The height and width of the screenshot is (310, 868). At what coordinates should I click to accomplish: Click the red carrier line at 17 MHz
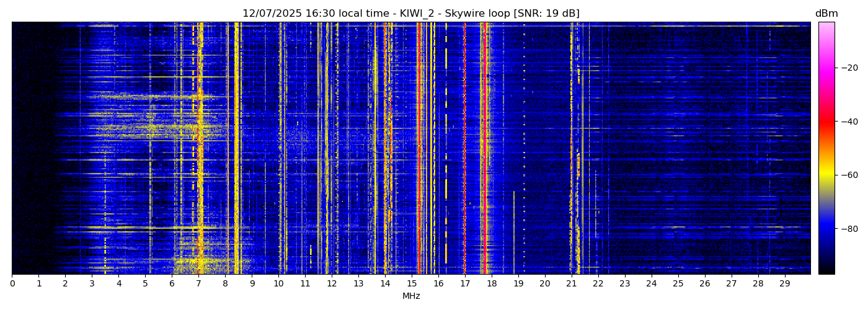click(464, 149)
